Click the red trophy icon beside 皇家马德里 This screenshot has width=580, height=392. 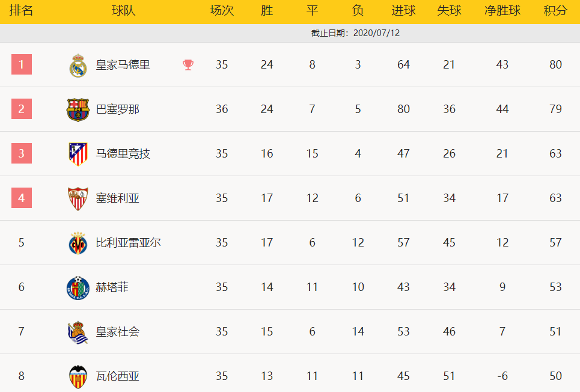tap(188, 65)
